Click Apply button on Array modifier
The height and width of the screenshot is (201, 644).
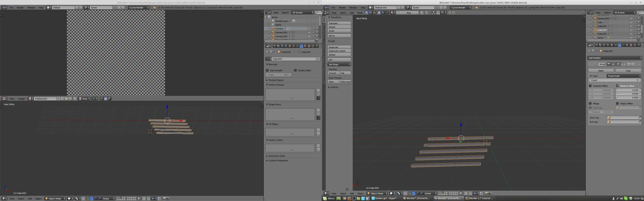point(601,70)
